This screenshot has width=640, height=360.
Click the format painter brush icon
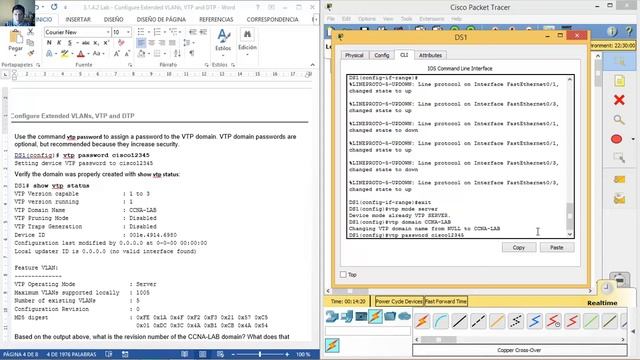30,53
